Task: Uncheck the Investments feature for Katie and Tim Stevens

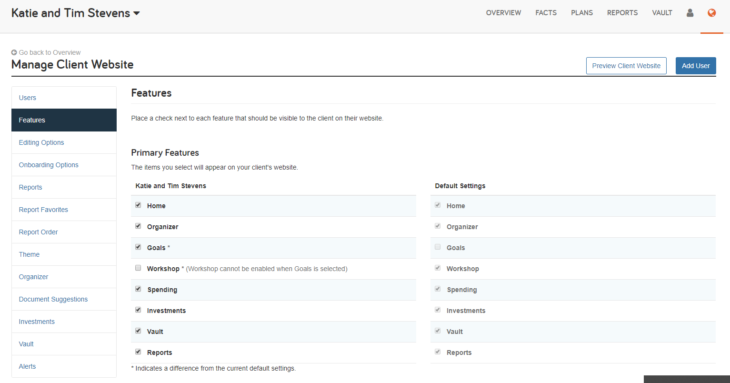Action: pos(138,310)
